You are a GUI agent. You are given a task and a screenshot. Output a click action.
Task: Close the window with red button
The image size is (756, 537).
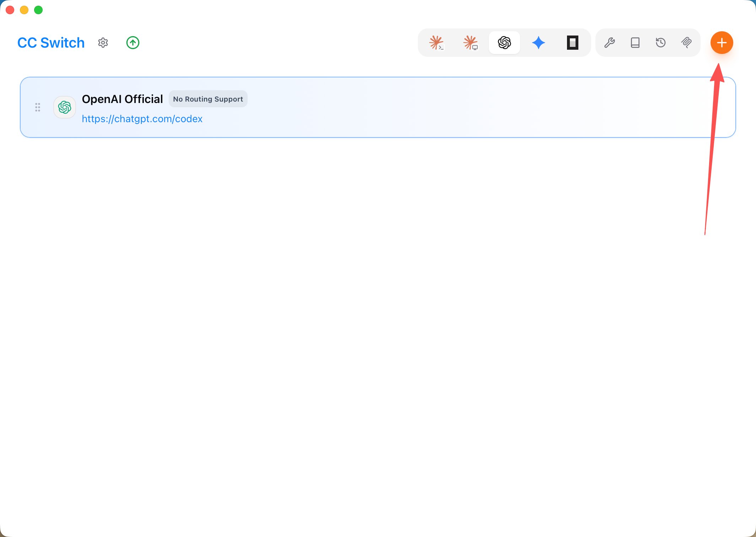10,10
